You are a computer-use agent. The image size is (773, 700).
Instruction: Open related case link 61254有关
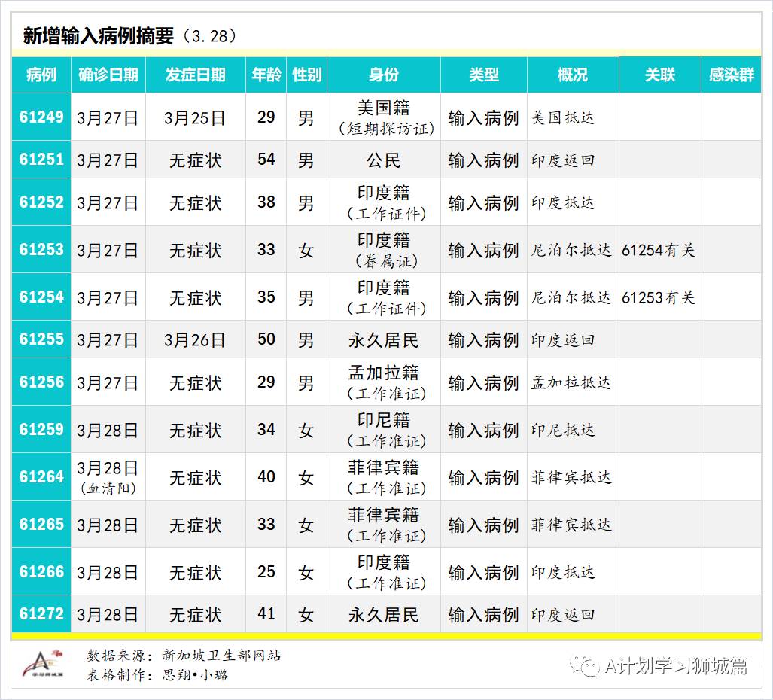click(x=658, y=250)
